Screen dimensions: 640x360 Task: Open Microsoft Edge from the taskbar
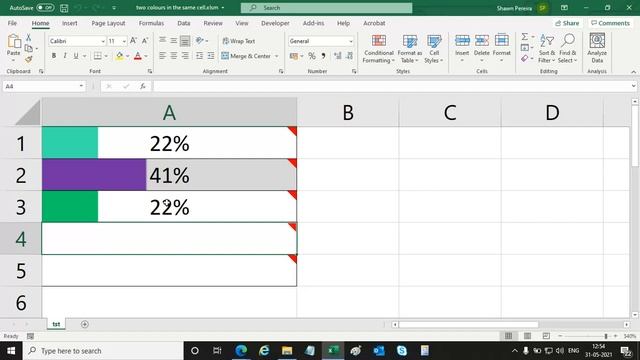[x=241, y=351]
